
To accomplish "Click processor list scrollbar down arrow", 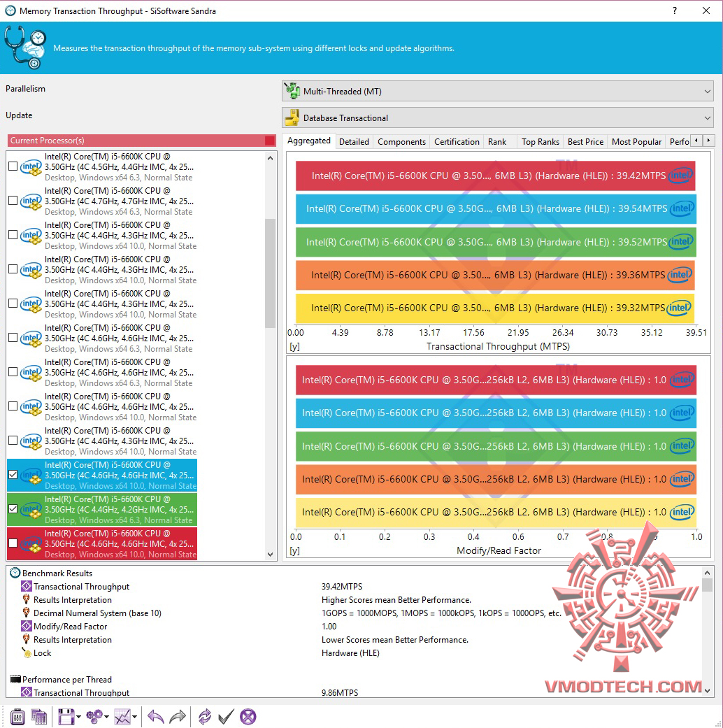I will (x=271, y=555).
